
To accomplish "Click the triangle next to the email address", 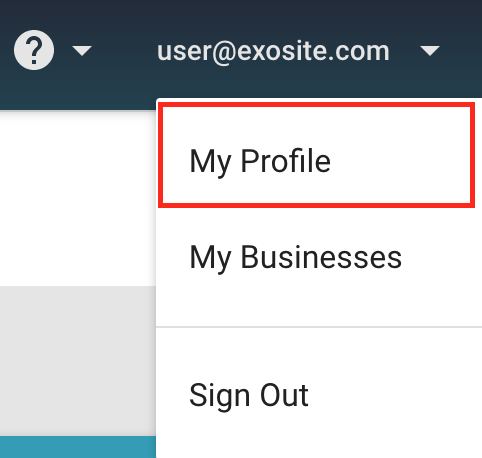I will (x=430, y=51).
